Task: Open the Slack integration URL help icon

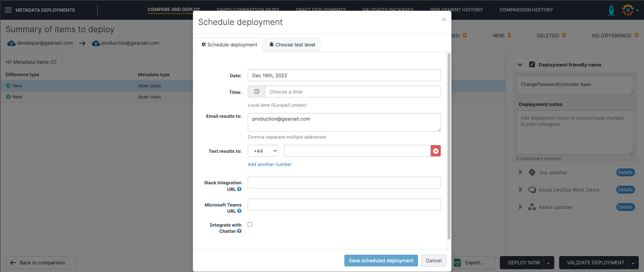Action: tap(239, 189)
